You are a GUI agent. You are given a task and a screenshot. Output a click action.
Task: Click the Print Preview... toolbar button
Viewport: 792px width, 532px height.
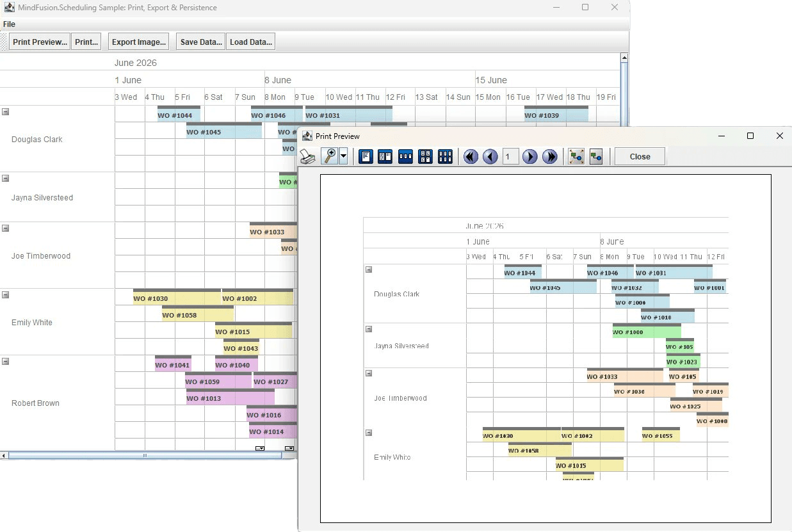click(40, 42)
